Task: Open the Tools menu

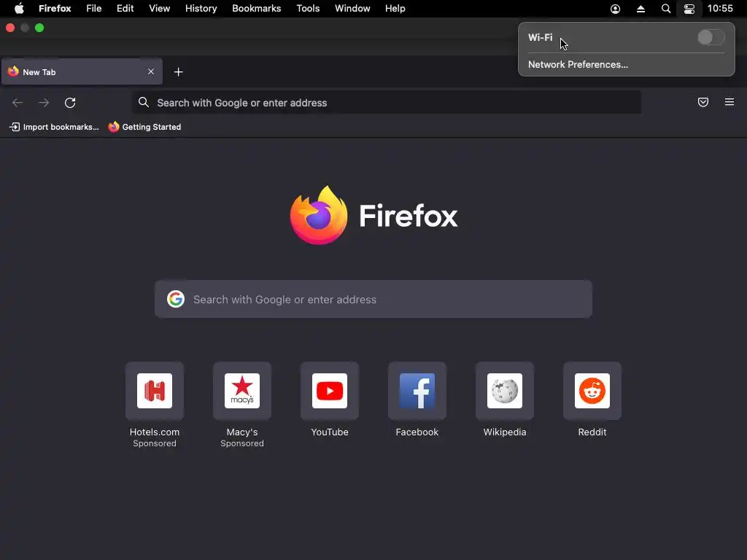Action: point(309,9)
